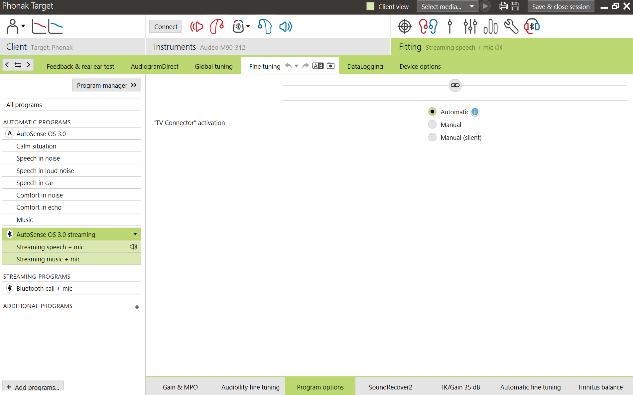Switch to the Global tuning tab
Viewport: 633px width, 395px height.
[x=213, y=66]
